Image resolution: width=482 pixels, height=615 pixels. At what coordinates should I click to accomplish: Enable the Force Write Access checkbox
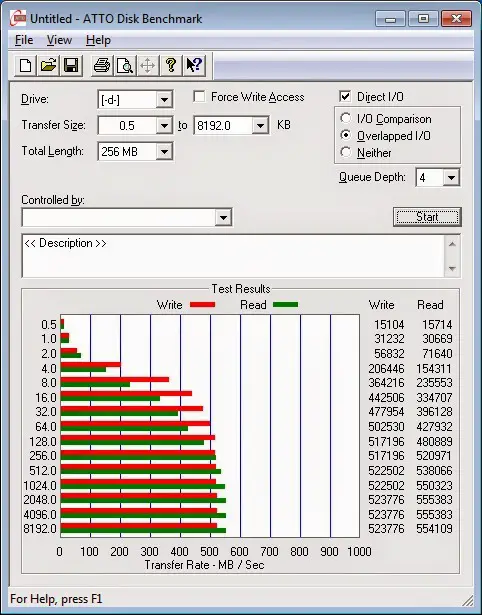click(199, 96)
